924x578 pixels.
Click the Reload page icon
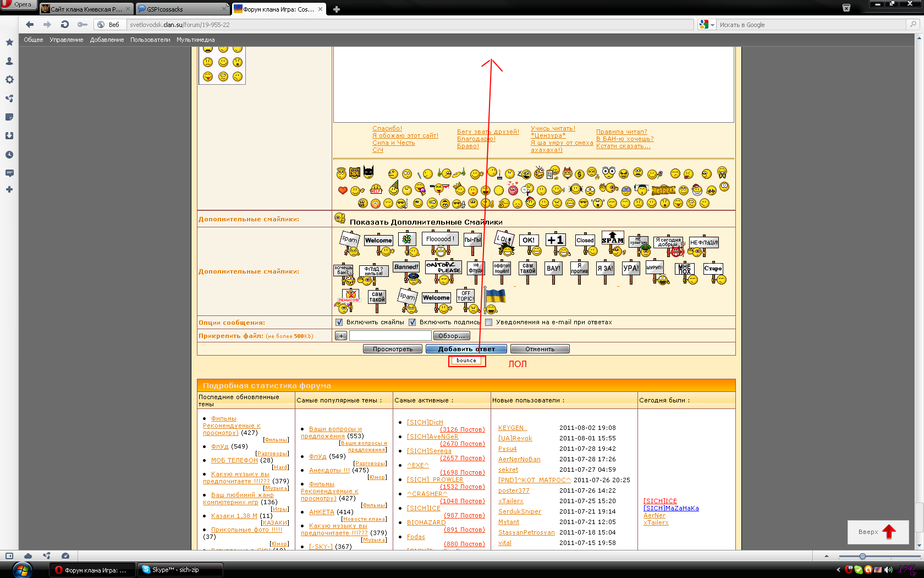click(x=65, y=24)
